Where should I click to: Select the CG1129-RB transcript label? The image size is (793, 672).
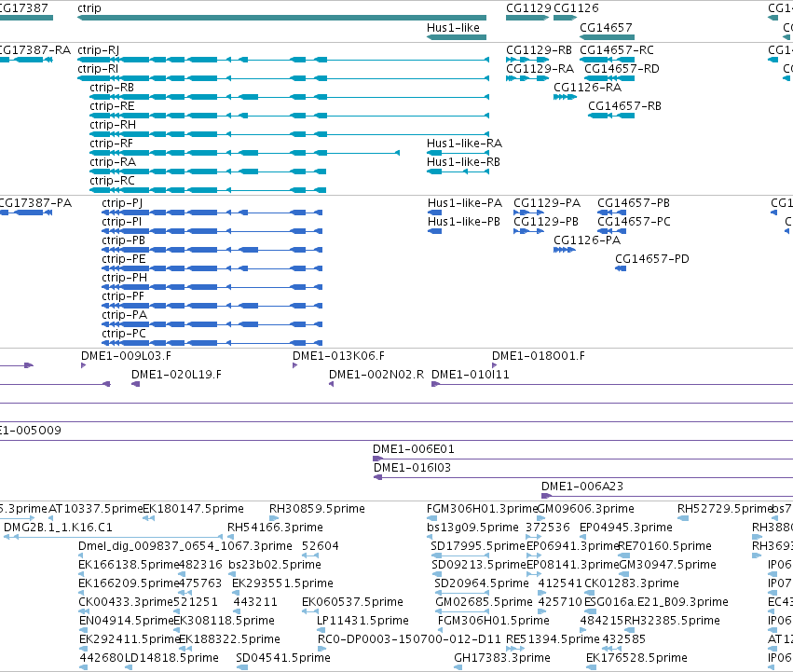point(540,50)
